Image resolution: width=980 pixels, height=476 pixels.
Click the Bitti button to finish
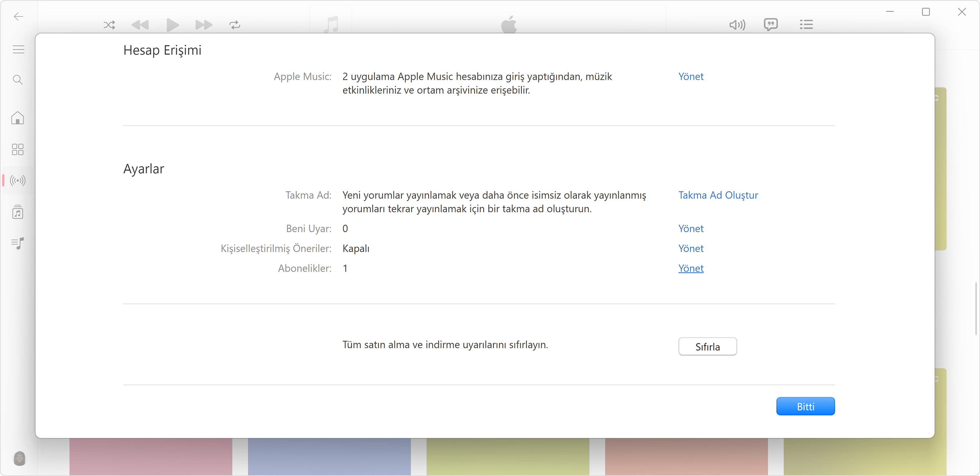(806, 406)
